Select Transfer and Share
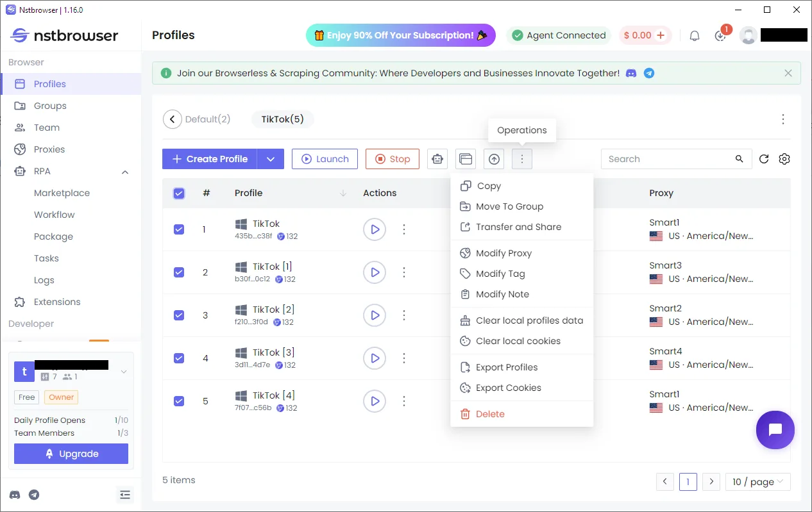Screen dimensions: 812x512 tap(521, 227)
